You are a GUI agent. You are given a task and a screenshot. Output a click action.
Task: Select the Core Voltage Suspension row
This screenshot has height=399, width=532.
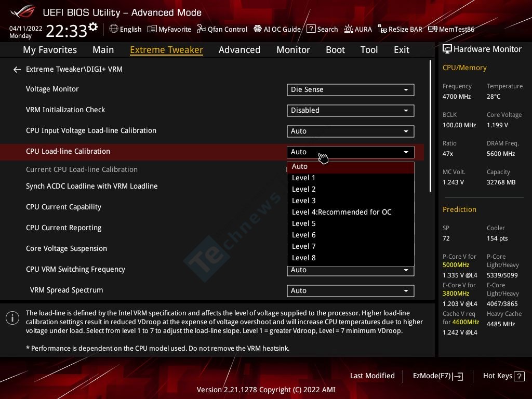(66, 249)
